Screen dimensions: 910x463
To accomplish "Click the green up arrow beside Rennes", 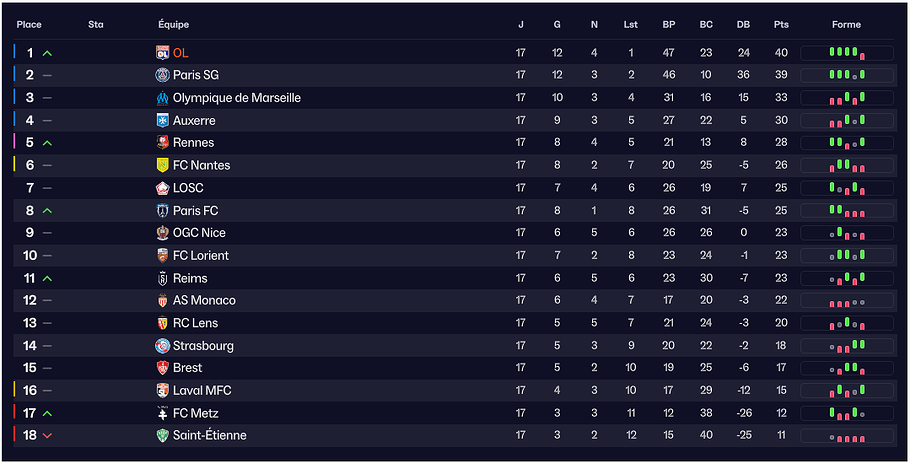I will point(47,143).
